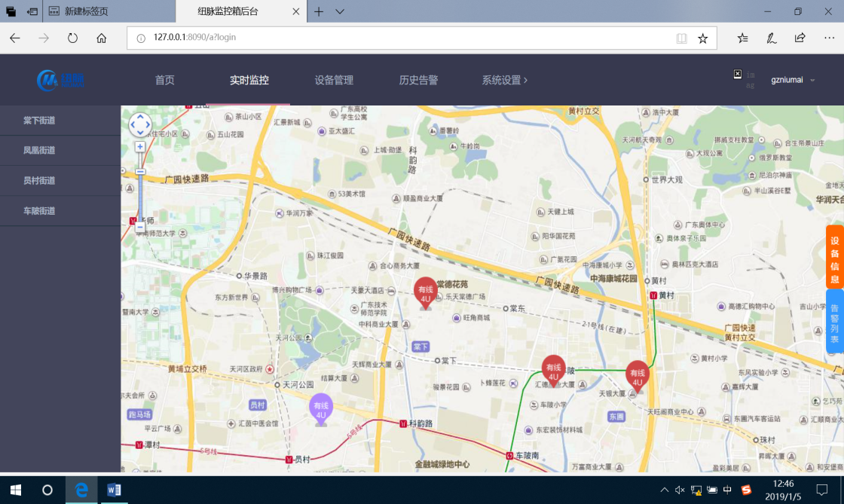Image resolution: width=844 pixels, height=504 pixels.
Task: Expand the 系统设置 submenu chevron
Action: click(525, 80)
